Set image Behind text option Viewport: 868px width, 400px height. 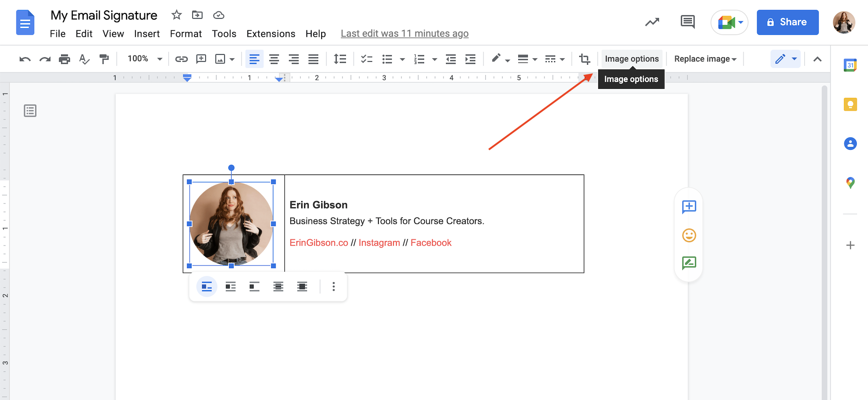(x=278, y=287)
